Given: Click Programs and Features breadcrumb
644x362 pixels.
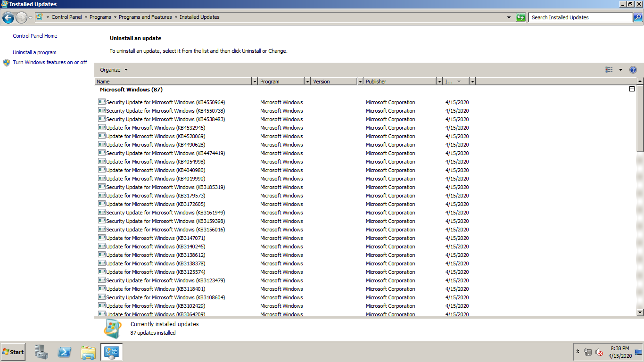Looking at the screenshot, I should pos(145,17).
